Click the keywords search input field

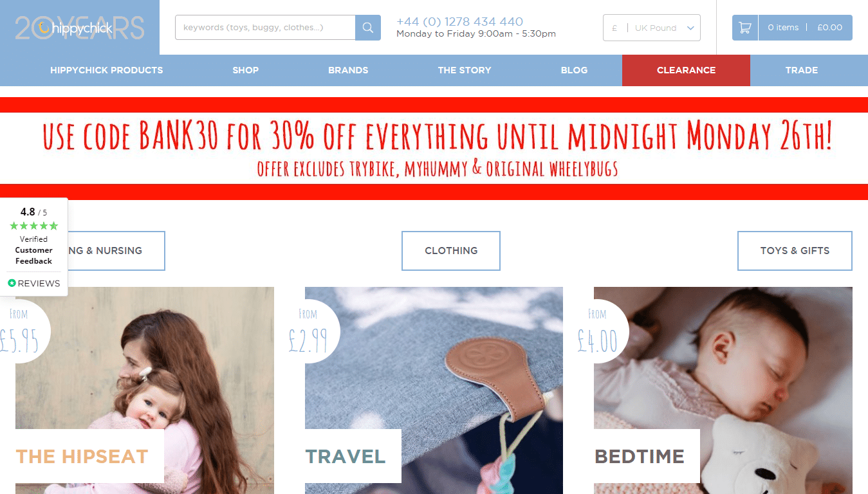click(x=265, y=28)
